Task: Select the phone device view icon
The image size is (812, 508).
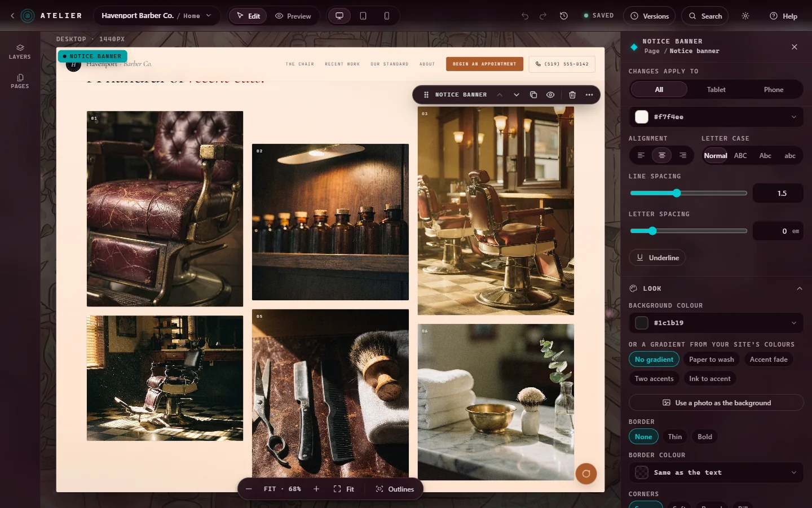Action: [x=387, y=16]
